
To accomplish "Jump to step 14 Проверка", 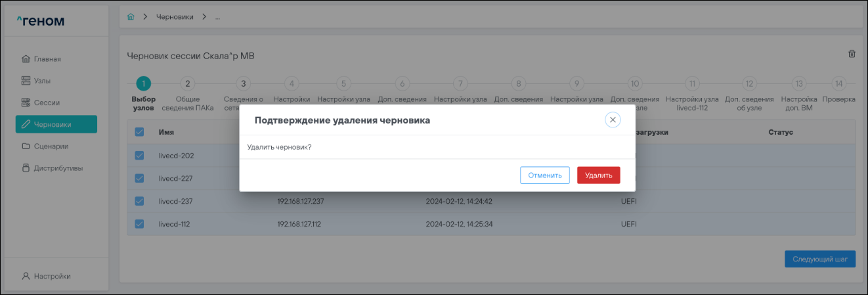I will [x=838, y=83].
